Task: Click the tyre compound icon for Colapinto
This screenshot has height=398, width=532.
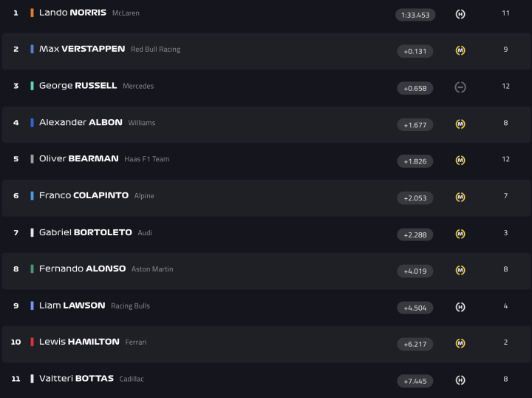Action: click(460, 197)
